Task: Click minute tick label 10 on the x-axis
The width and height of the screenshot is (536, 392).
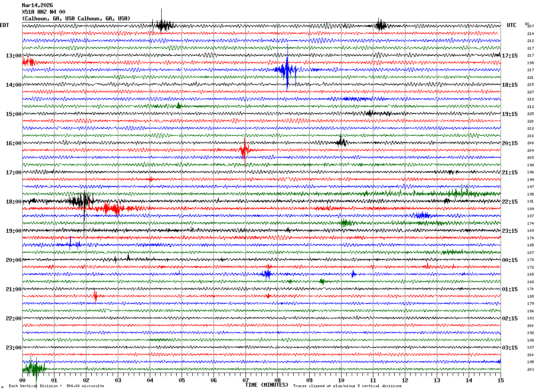Action: (x=341, y=380)
